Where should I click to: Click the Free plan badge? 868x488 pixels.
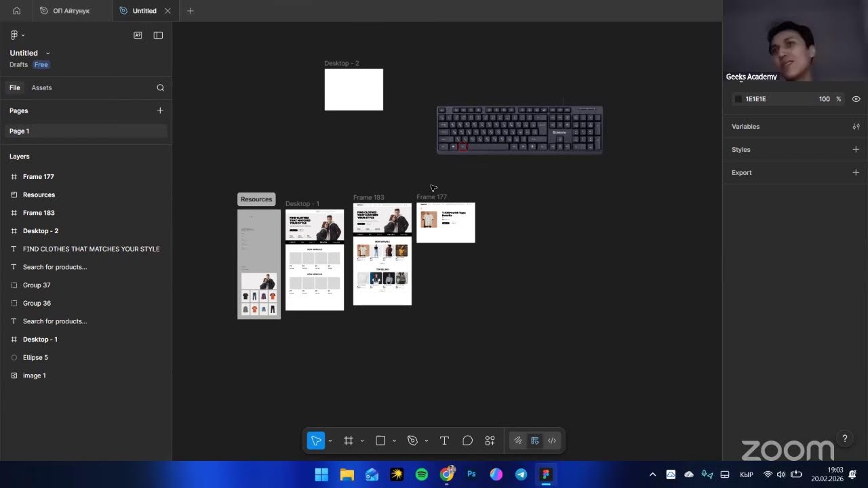(x=41, y=65)
